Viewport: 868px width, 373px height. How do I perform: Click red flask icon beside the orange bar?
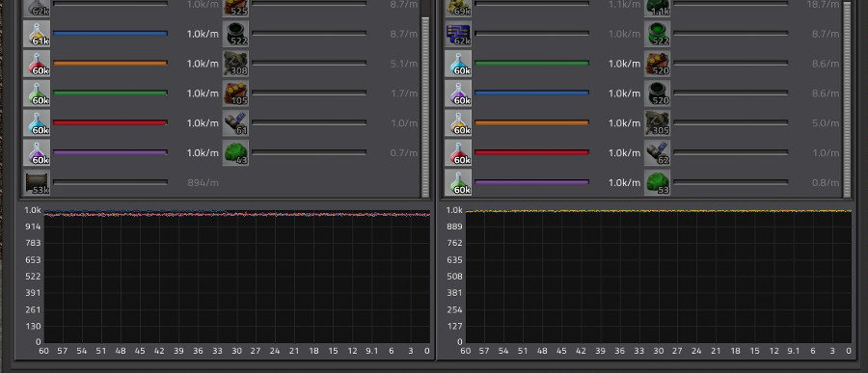[37, 64]
